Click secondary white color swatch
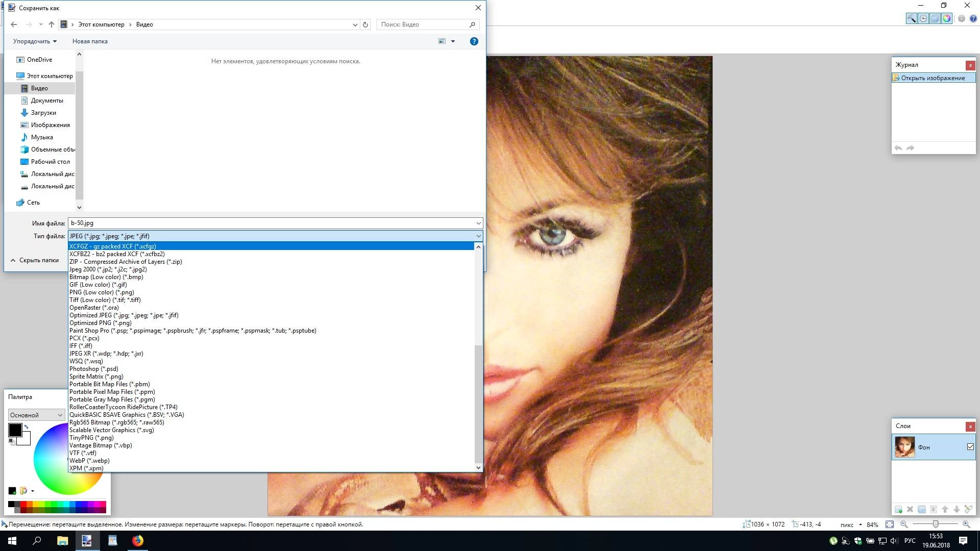 pyautogui.click(x=26, y=440)
